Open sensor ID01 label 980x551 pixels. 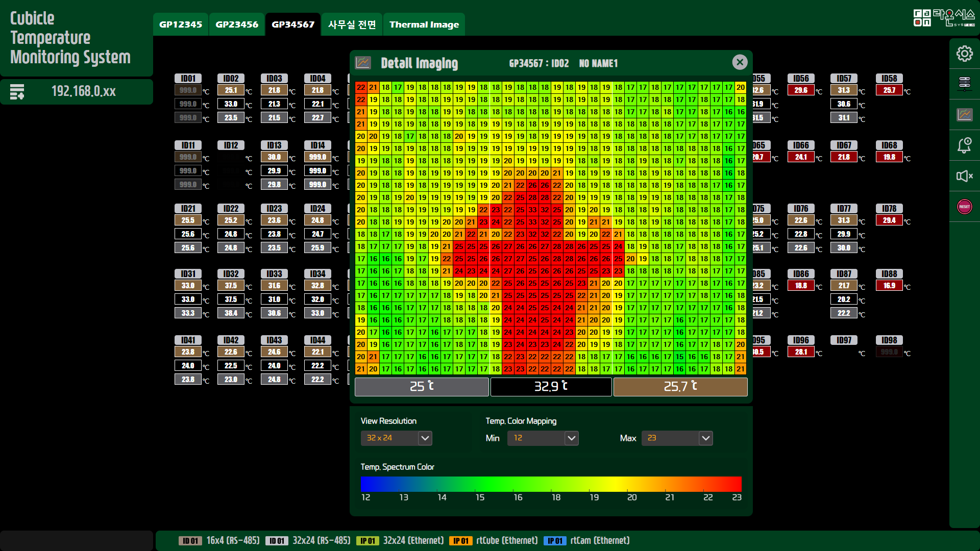[188, 78]
